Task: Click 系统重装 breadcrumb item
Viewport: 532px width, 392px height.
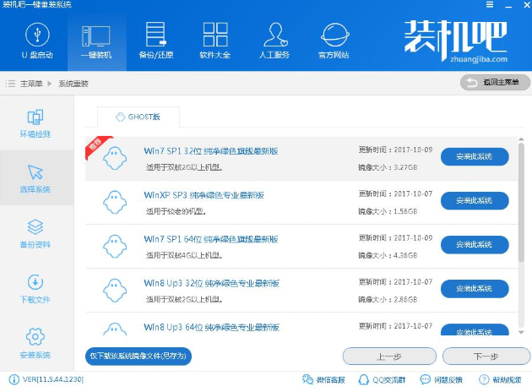Action: [73, 84]
